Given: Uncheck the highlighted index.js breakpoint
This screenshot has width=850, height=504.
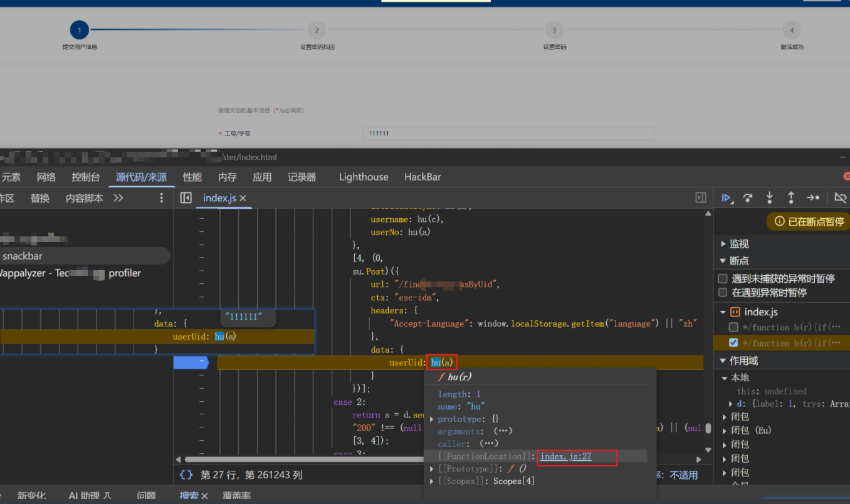Looking at the screenshot, I should (x=733, y=343).
